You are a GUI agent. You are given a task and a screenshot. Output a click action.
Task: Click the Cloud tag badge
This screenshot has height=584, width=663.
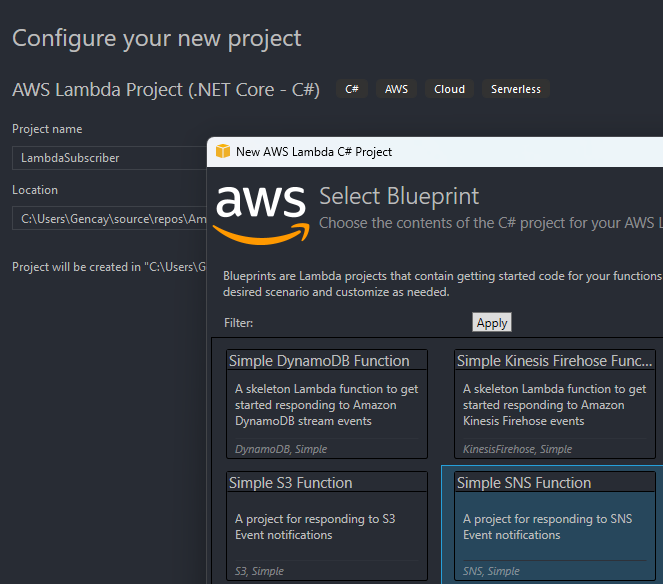click(449, 89)
